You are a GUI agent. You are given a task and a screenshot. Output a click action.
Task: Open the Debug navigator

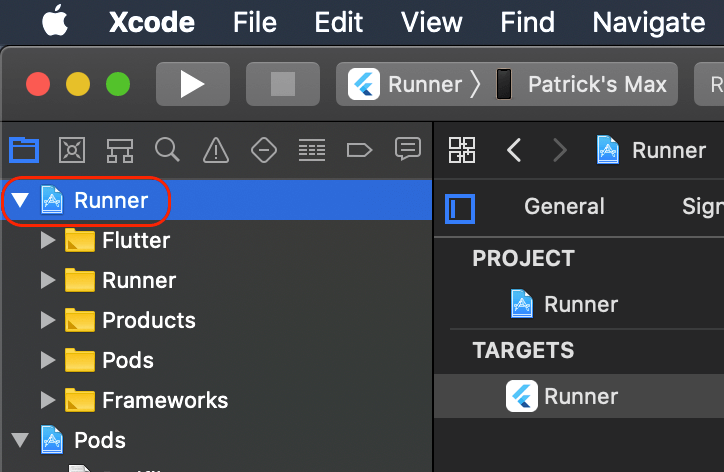[312, 151]
